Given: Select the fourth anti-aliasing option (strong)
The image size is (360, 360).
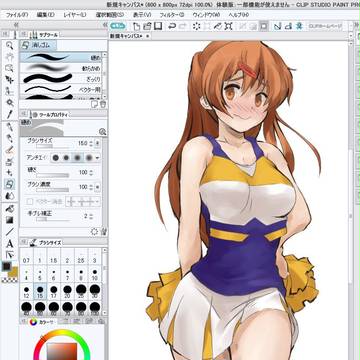Looking at the screenshot, I should pos(88,158).
